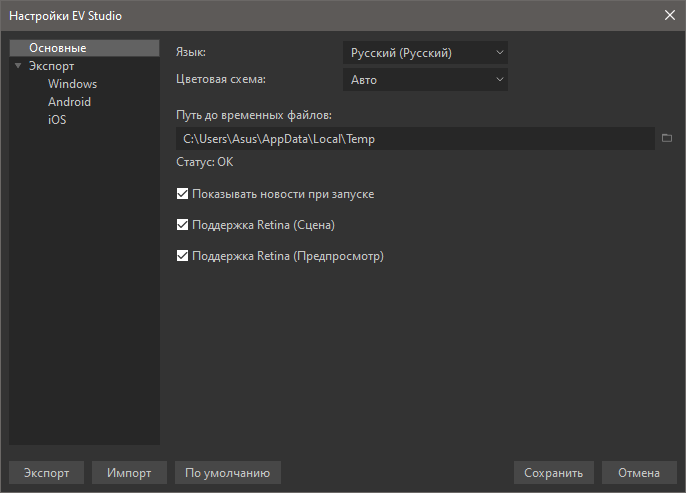Uncheck Retina support for Preview (Предпросмотр)
The image size is (686, 493).
183,256
